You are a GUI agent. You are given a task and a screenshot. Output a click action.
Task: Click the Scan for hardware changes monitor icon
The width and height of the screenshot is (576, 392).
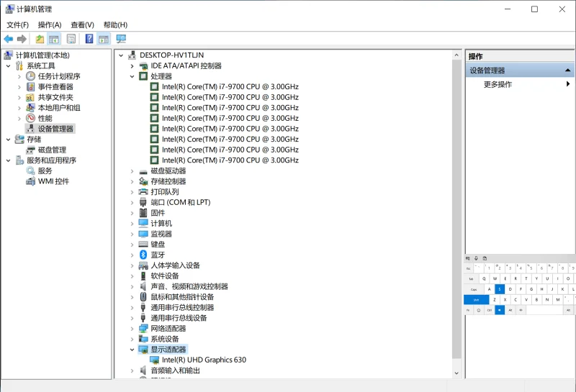point(121,39)
